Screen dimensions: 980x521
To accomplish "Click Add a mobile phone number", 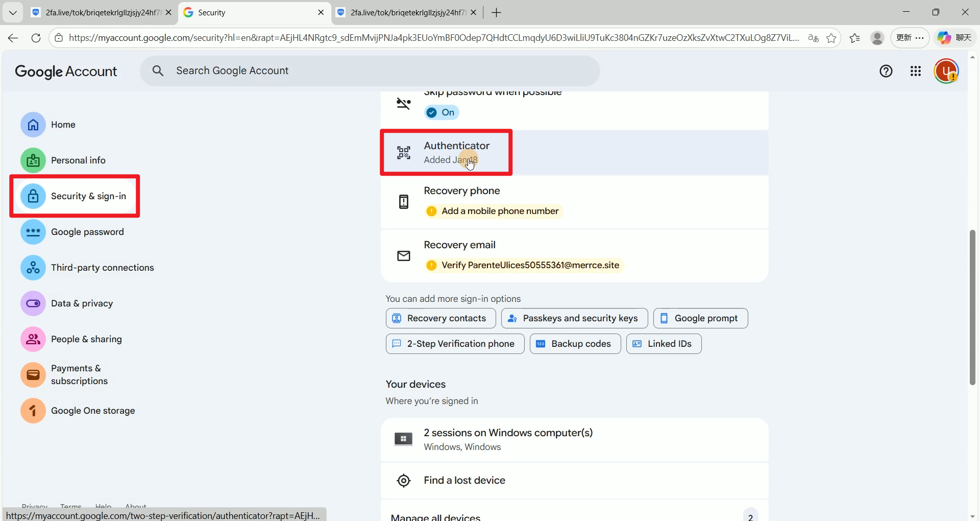I will click(500, 211).
